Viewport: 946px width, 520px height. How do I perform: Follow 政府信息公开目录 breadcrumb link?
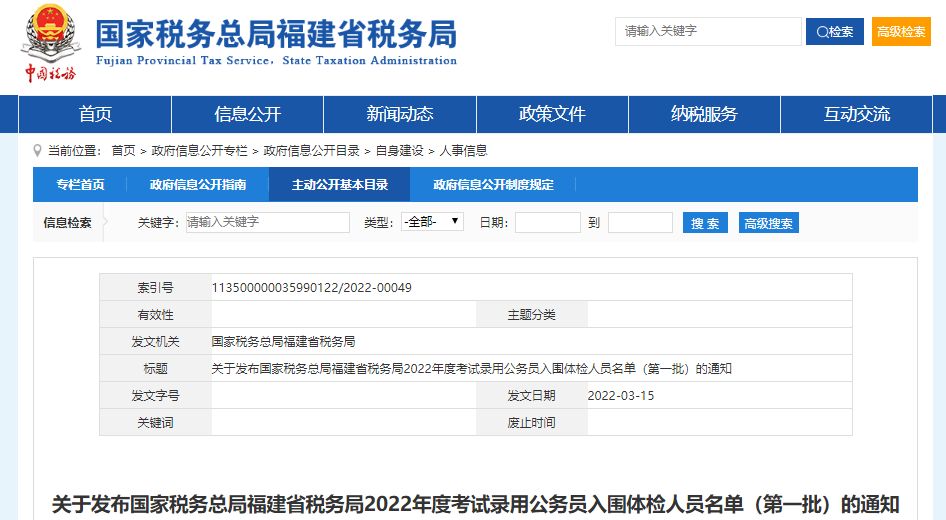(x=311, y=151)
